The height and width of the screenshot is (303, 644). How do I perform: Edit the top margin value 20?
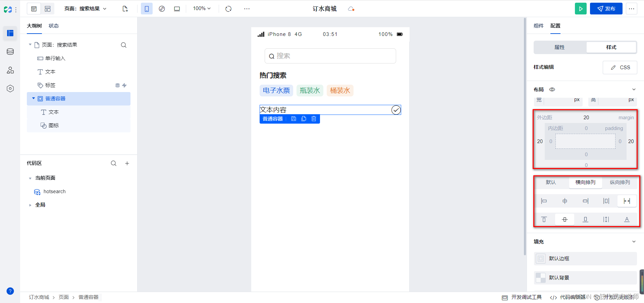pyautogui.click(x=586, y=118)
